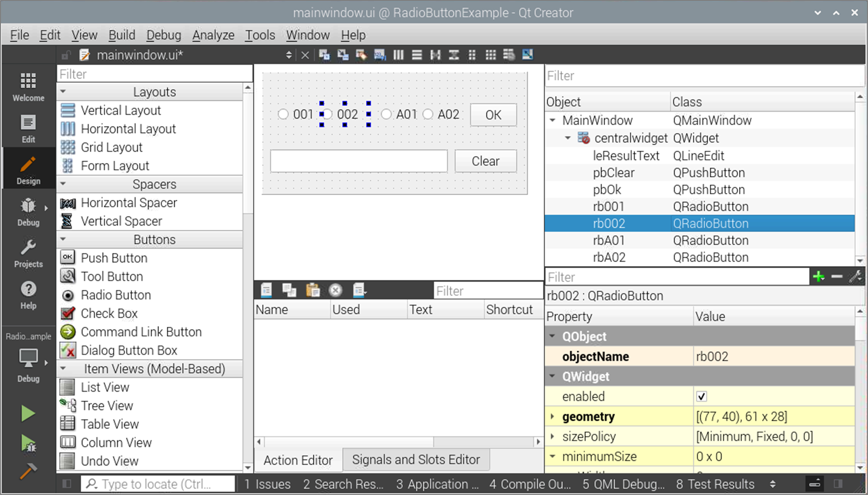Image resolution: width=868 pixels, height=495 pixels.
Task: Select radio button A01 on the form
Action: [x=399, y=114]
